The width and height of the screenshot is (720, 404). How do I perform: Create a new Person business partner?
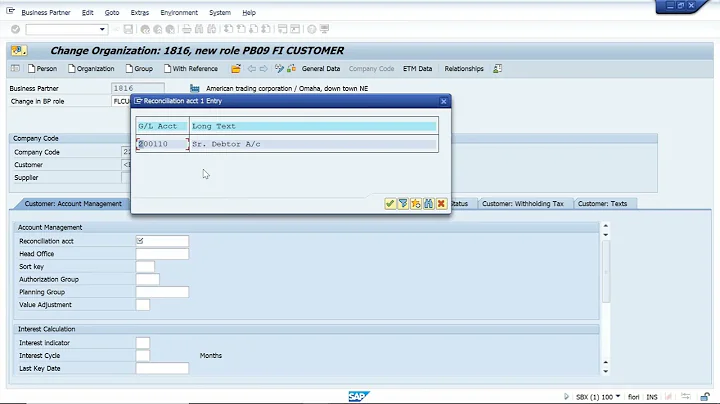pyautogui.click(x=42, y=68)
